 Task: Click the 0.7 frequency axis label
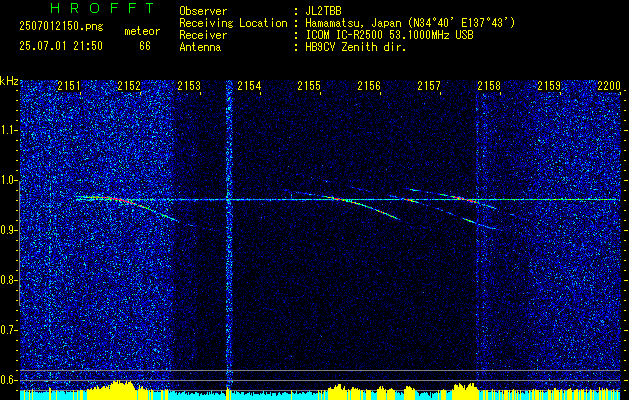[x=8, y=330]
